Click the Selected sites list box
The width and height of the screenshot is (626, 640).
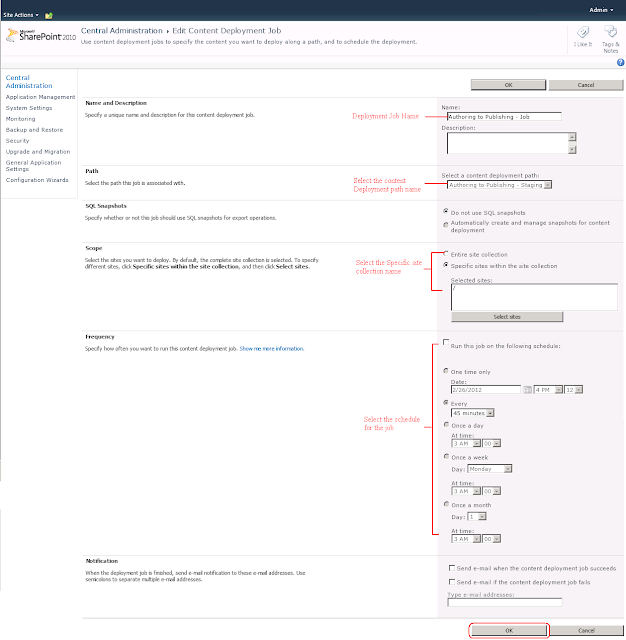[534, 297]
